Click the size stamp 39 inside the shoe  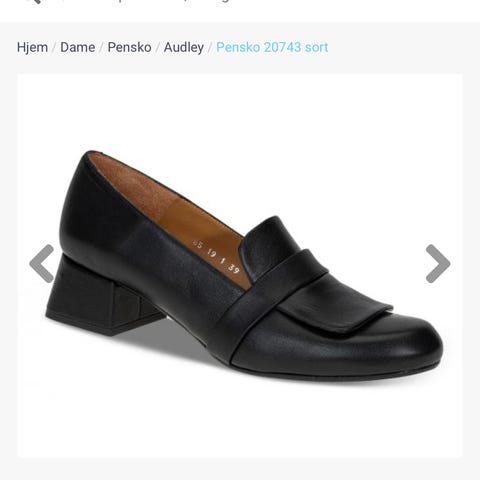click(x=234, y=269)
